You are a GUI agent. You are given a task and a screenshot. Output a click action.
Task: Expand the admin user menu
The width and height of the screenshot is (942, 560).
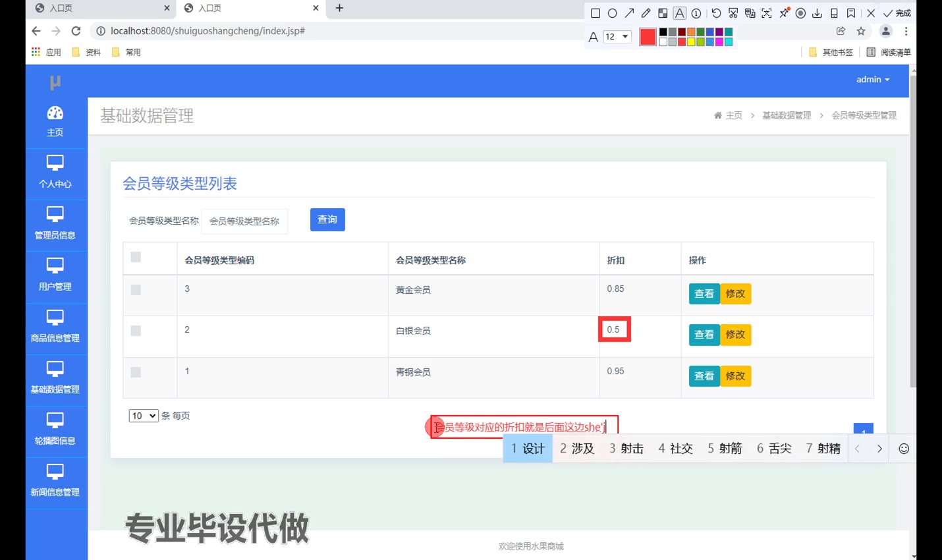tap(872, 80)
